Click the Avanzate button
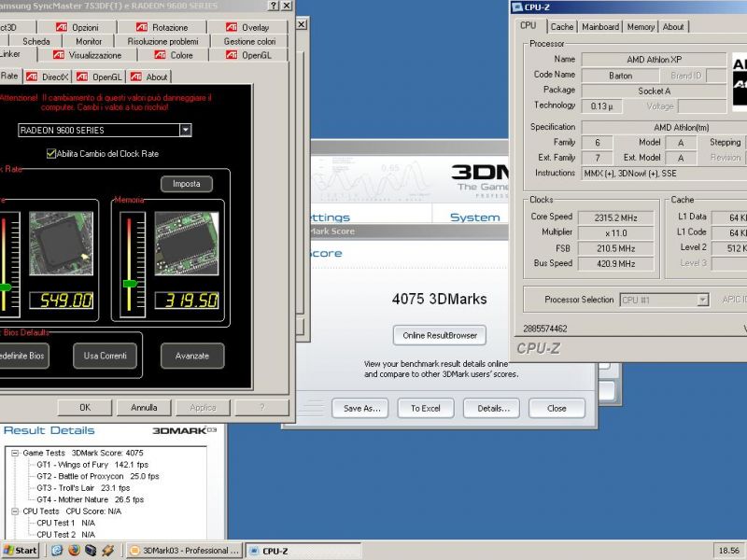This screenshot has width=747, height=560. [192, 356]
